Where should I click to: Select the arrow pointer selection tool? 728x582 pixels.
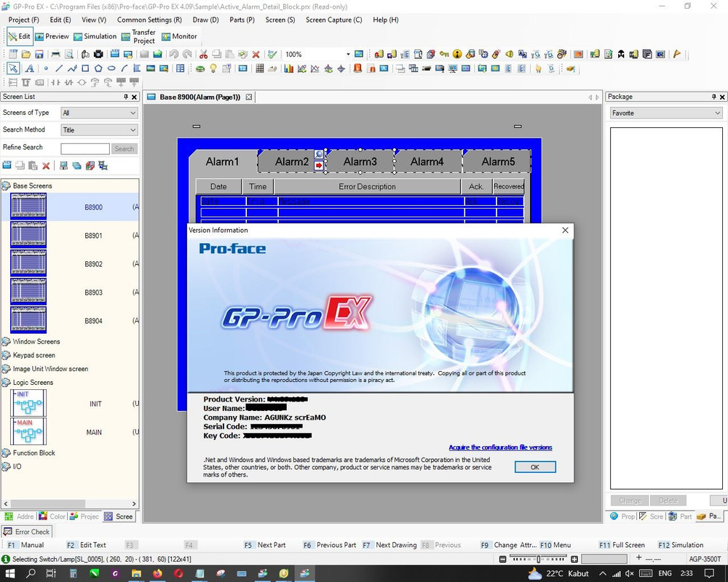(13, 68)
